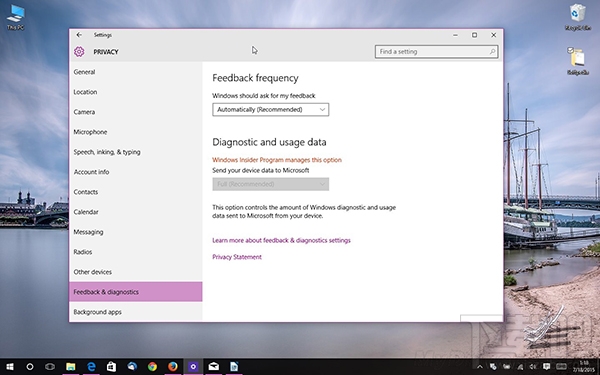Open Messaging privacy settings
This screenshot has width=600, height=375.
point(135,232)
